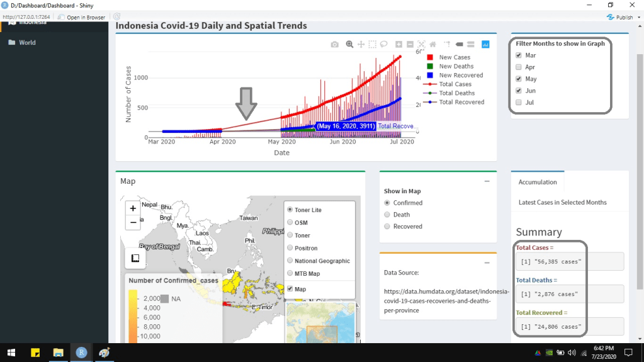644x362 pixels.
Task: Click Open in Browser button
Action: [x=82, y=17]
